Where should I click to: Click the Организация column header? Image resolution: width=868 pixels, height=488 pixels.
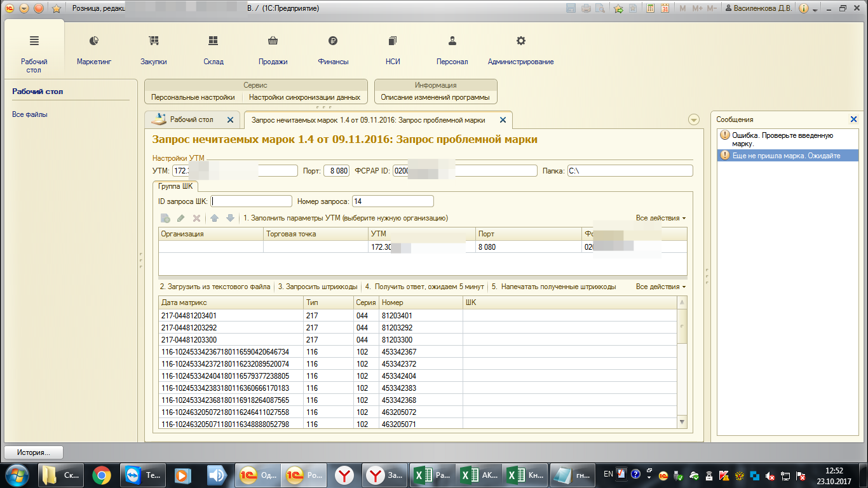(x=211, y=234)
